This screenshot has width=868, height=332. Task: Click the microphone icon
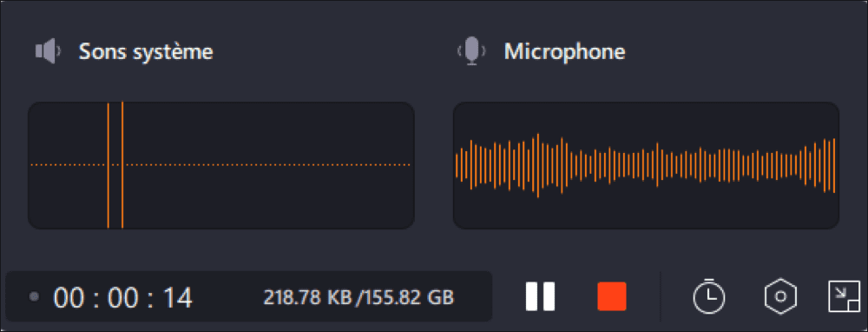pyautogui.click(x=471, y=52)
